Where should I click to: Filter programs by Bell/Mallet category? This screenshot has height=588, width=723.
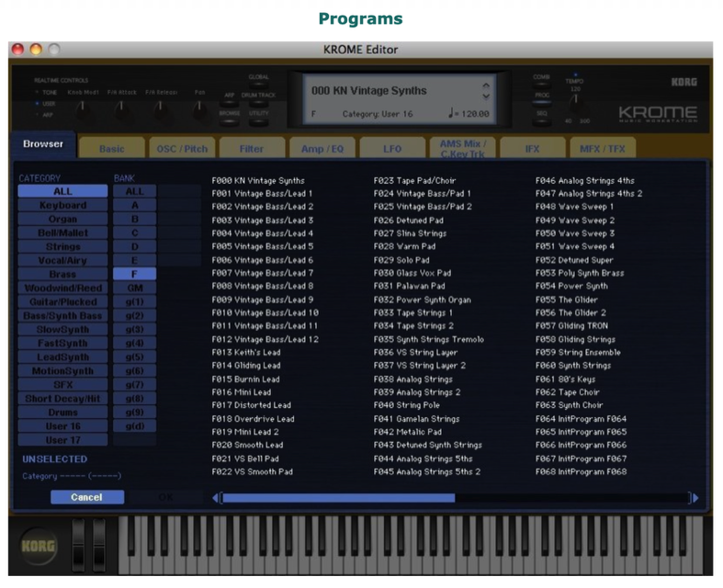coord(62,232)
